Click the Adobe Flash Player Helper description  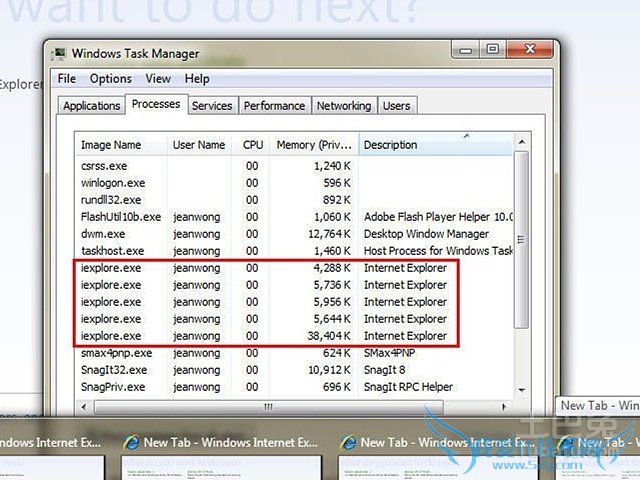438,217
